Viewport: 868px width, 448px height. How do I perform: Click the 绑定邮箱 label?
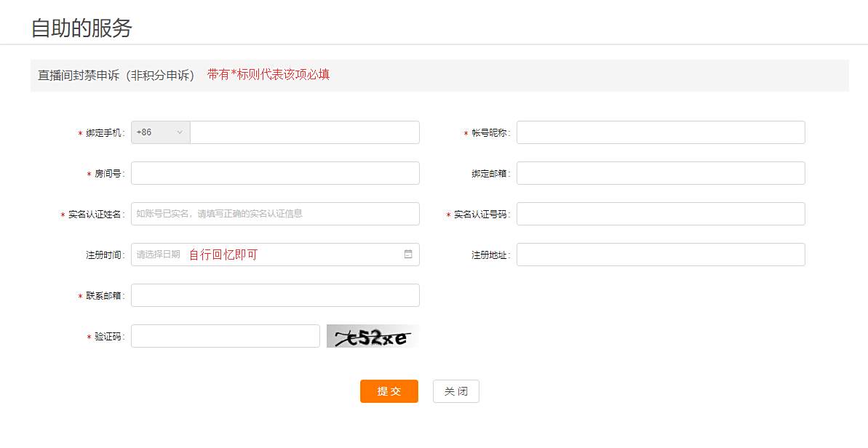490,174
